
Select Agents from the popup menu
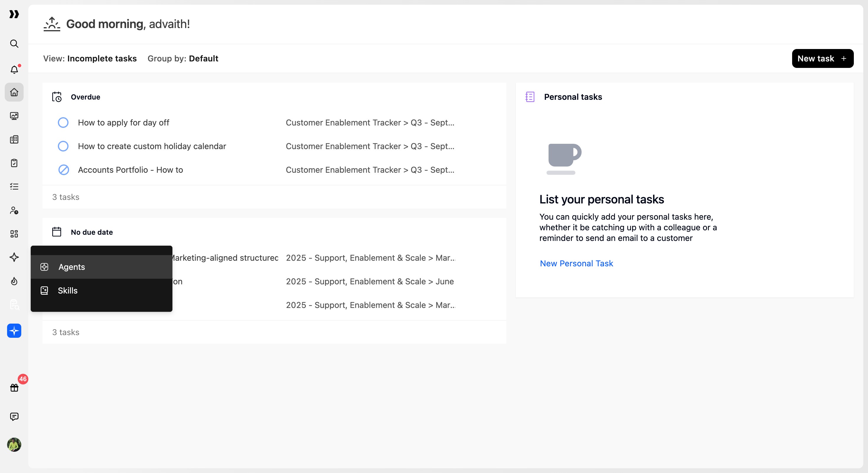point(102,267)
